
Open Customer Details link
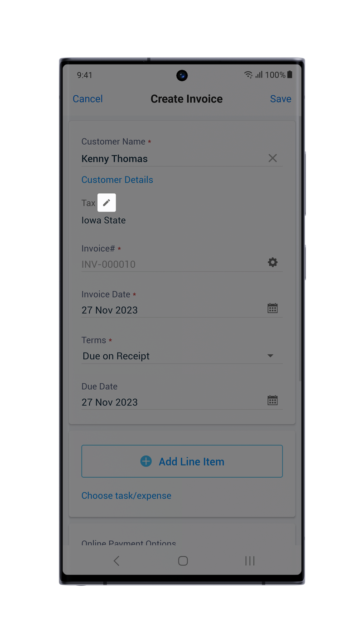tap(117, 180)
